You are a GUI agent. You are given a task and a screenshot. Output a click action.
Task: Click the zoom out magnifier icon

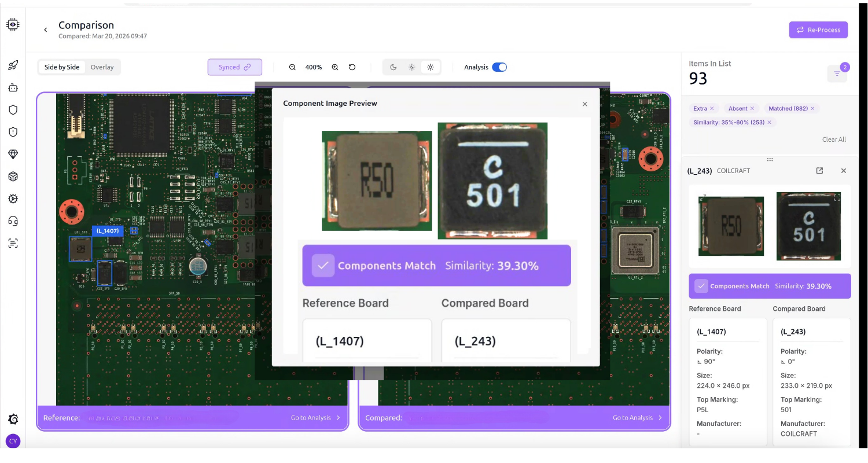[x=292, y=67]
